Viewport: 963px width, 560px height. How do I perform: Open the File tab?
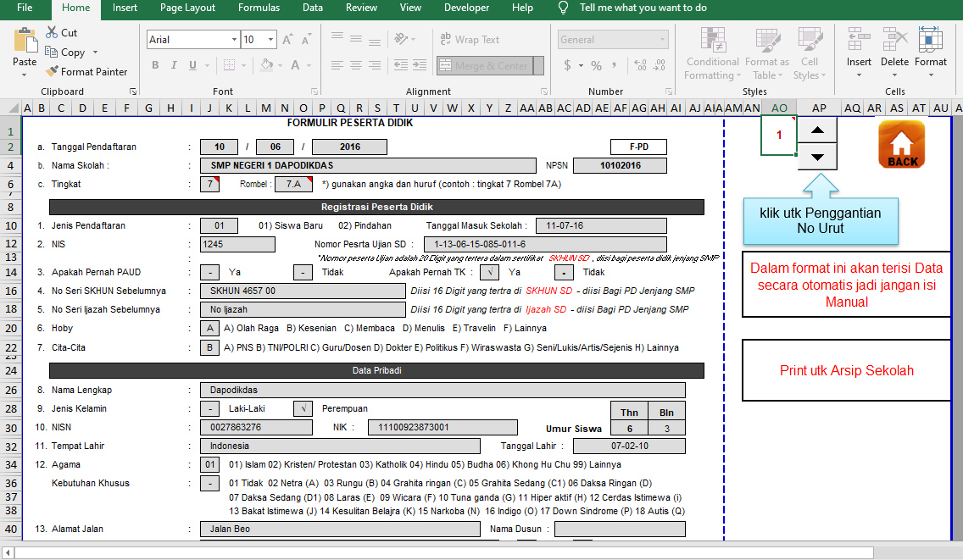click(x=25, y=8)
